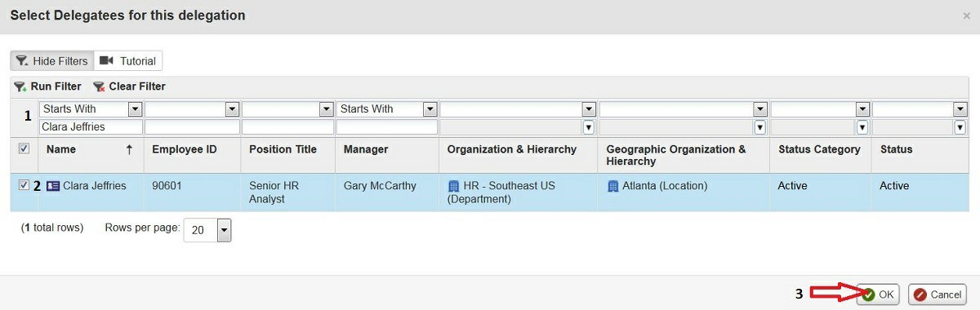
Task: Click the Atlanta location building icon
Action: (x=612, y=186)
